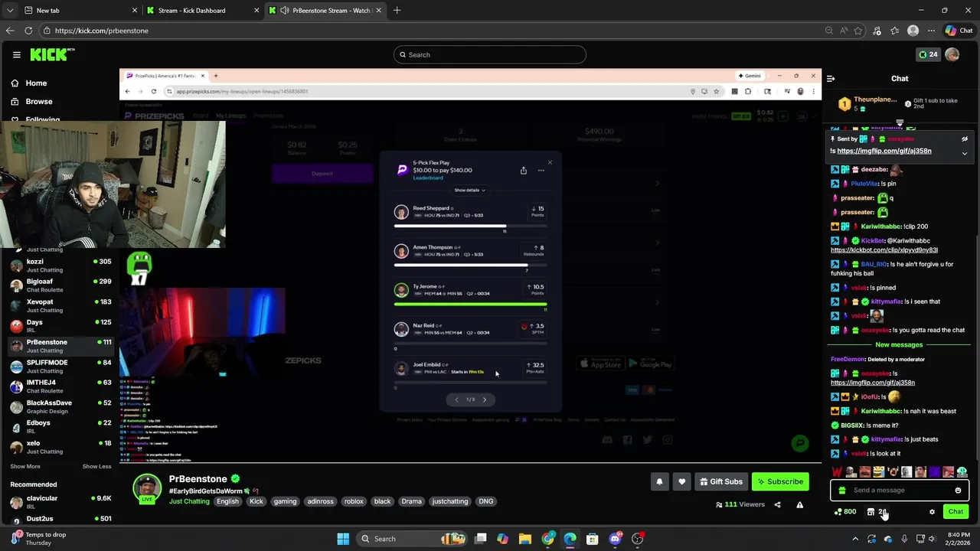Open the chat shop icon
The height and width of the screenshot is (551, 980).
pos(871,512)
